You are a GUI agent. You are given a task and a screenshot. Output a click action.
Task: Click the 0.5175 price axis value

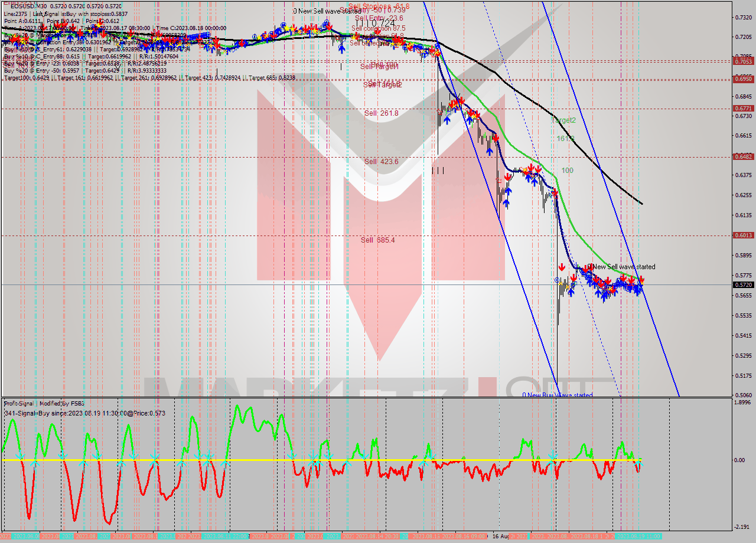(743, 375)
